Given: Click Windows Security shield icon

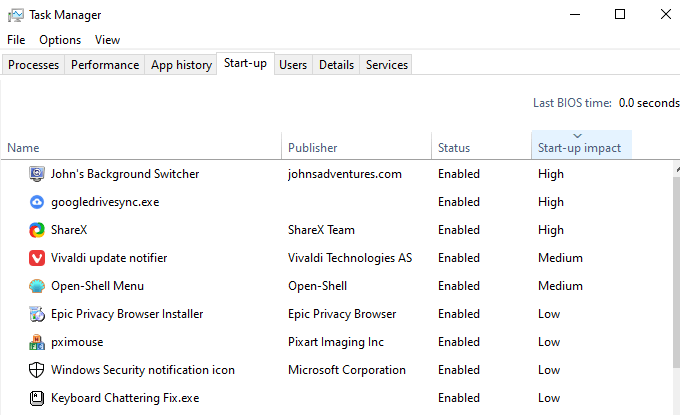Looking at the screenshot, I should [36, 370].
